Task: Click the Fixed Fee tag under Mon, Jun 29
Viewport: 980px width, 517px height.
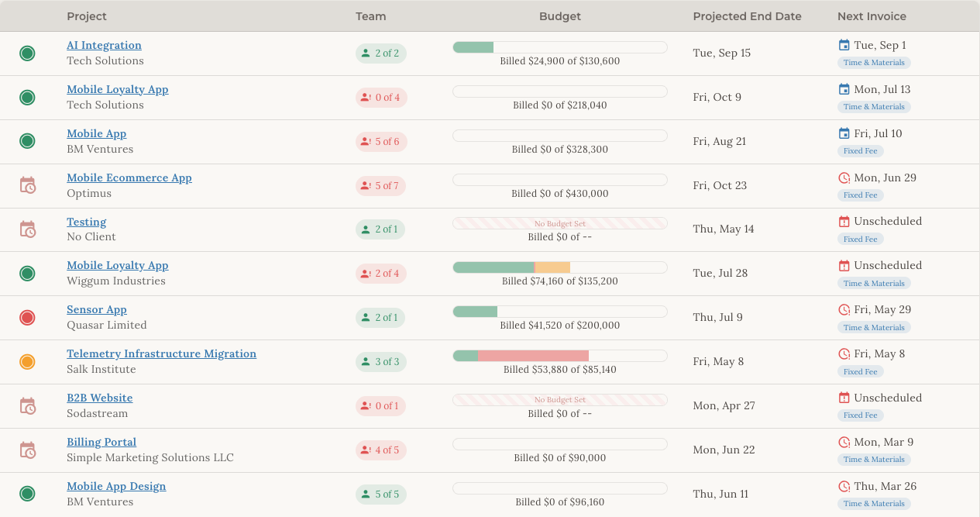Action: point(861,195)
